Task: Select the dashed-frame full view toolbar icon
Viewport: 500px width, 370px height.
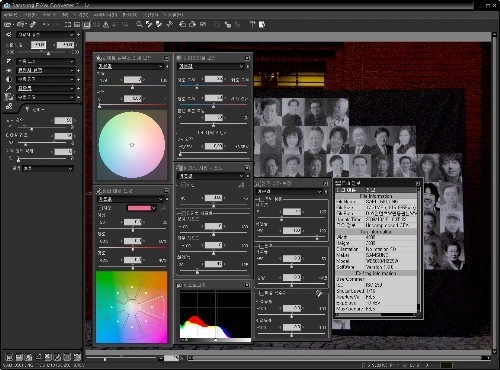Action: (x=68, y=24)
